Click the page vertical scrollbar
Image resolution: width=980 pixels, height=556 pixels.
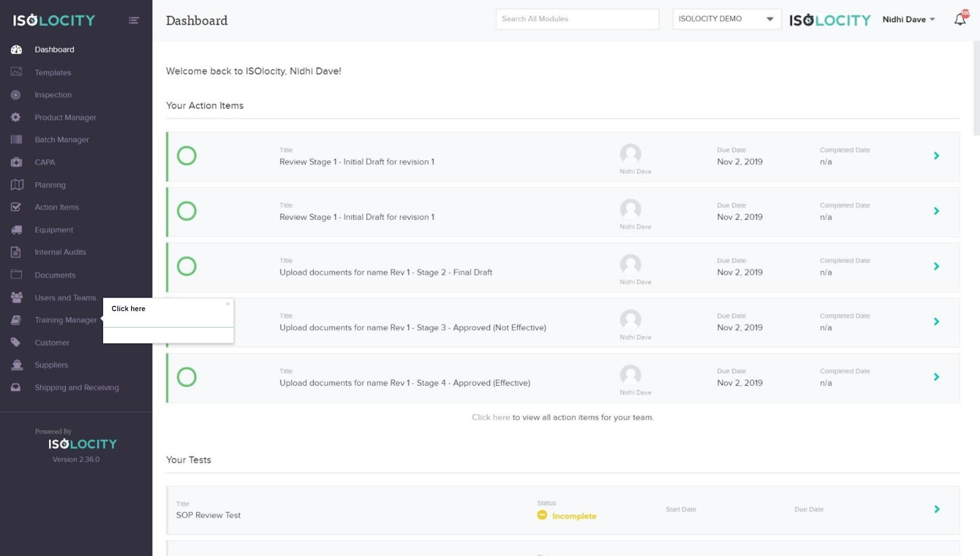(976, 88)
